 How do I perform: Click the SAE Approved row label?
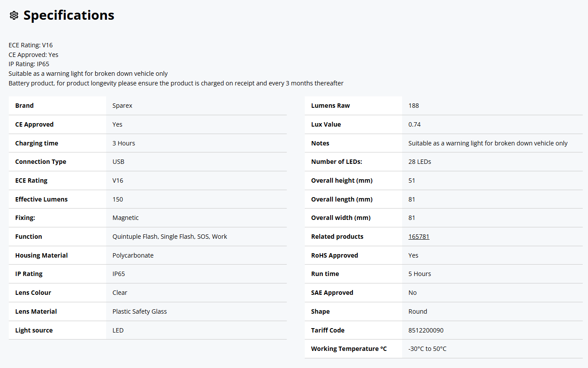pyautogui.click(x=332, y=293)
